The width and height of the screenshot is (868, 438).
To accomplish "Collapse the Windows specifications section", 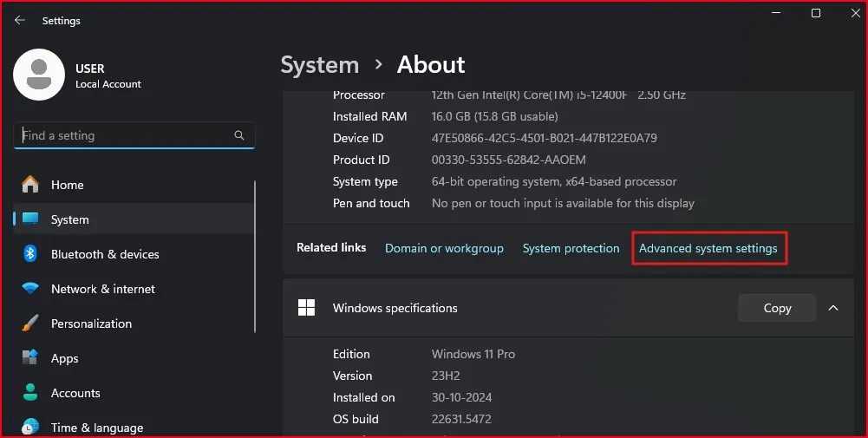I will [833, 308].
